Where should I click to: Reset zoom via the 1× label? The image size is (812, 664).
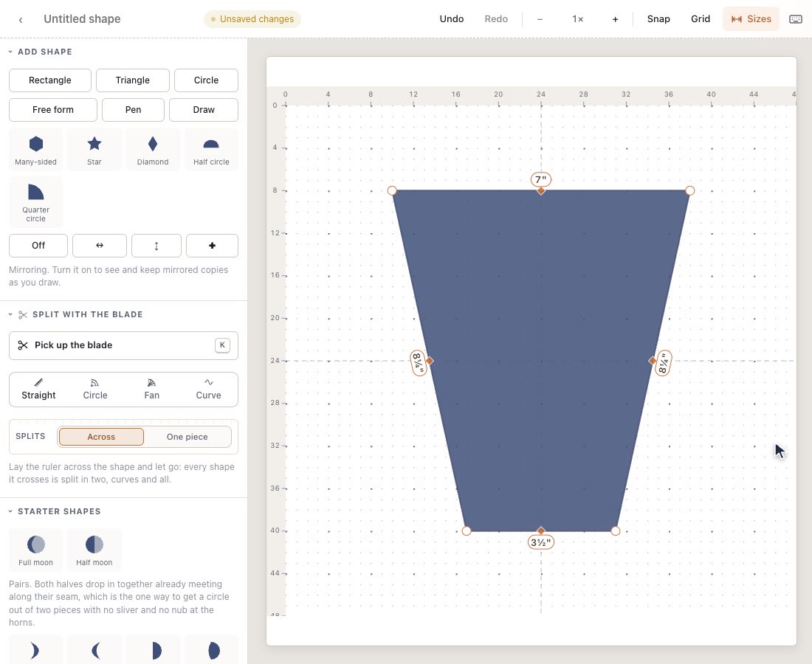577,19
